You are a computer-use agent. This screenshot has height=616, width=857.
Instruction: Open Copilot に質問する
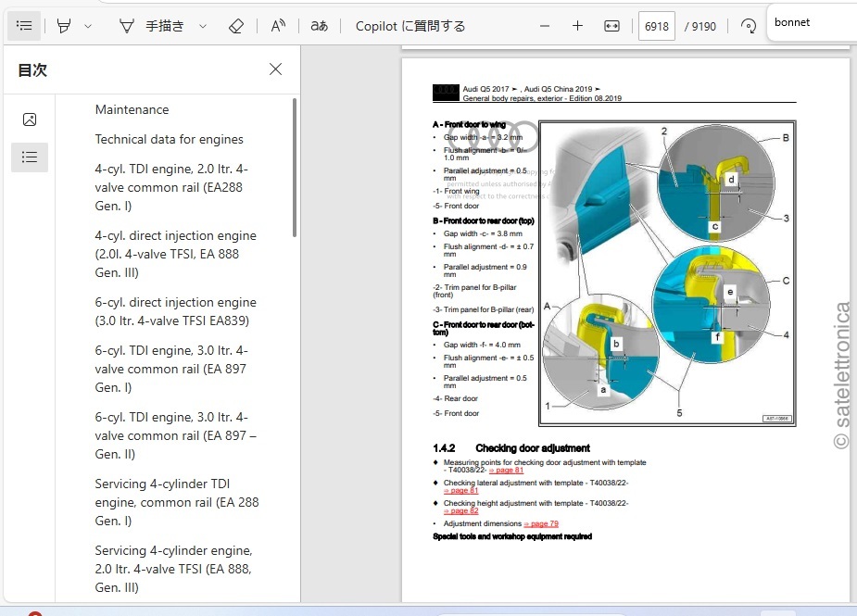410,26
